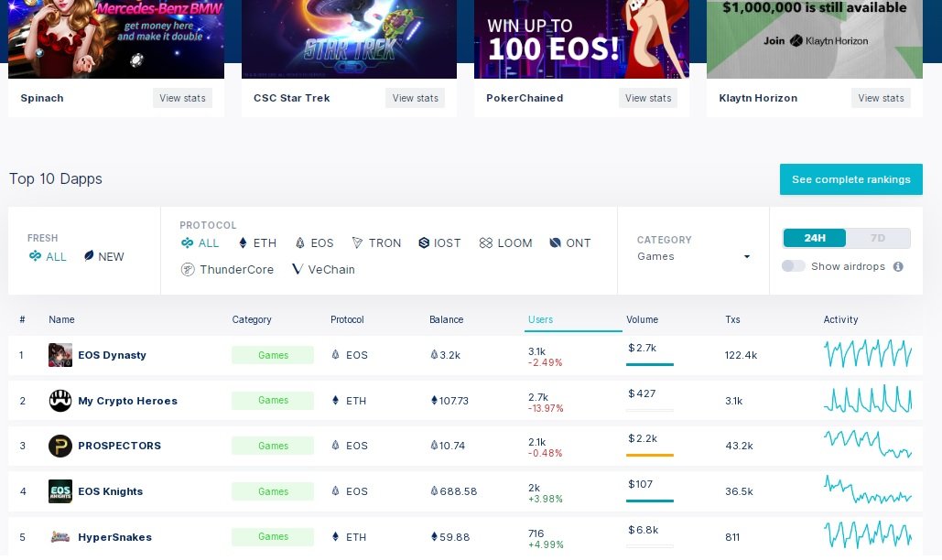This screenshot has height=560, width=942.
Task: Toggle the Show airdrops switch
Action: [793, 266]
